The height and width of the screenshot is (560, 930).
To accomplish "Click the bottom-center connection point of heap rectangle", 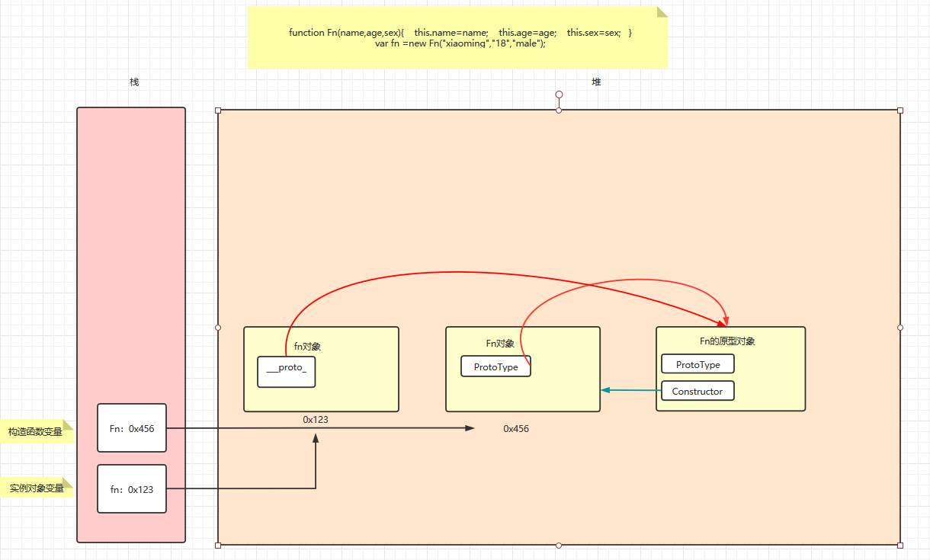I will coord(559,545).
